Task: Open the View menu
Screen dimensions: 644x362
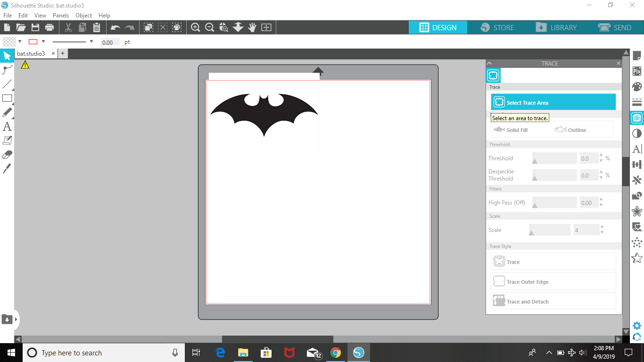Action: [x=41, y=16]
